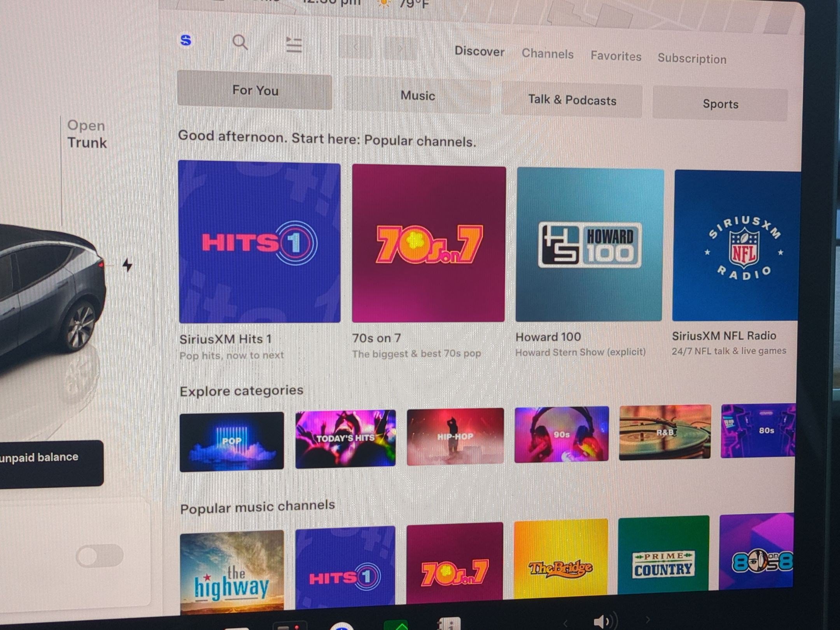Open the Pop category card

(232, 442)
